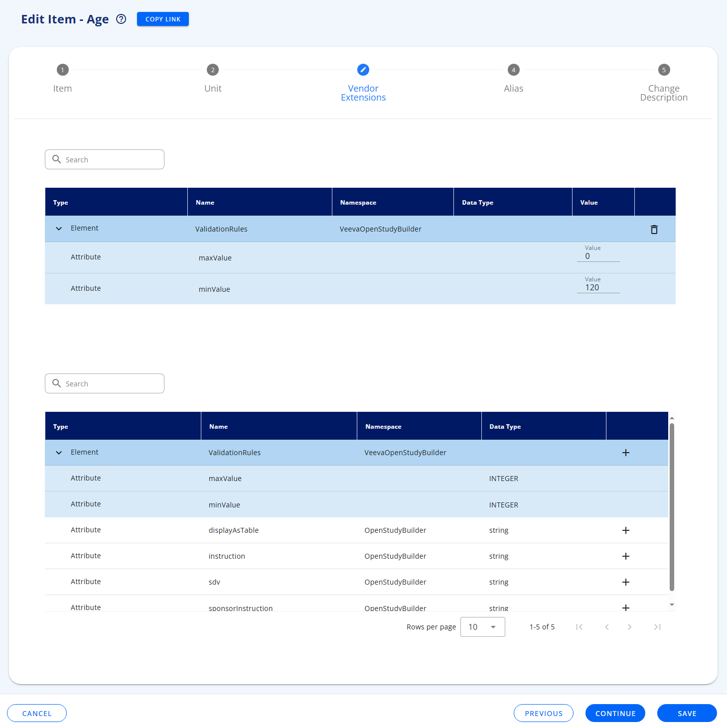Click the COPY LINK button
Viewport: 727px width, 728px height.
pos(162,19)
